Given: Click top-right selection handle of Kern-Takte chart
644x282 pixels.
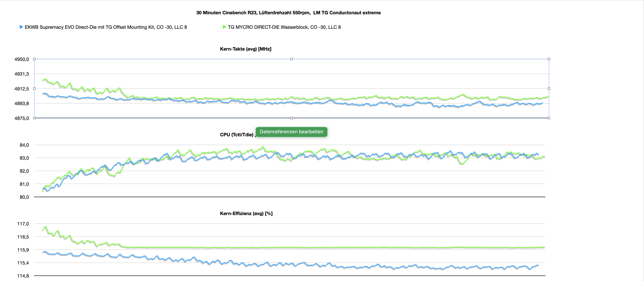Looking at the screenshot, I should coord(549,59).
